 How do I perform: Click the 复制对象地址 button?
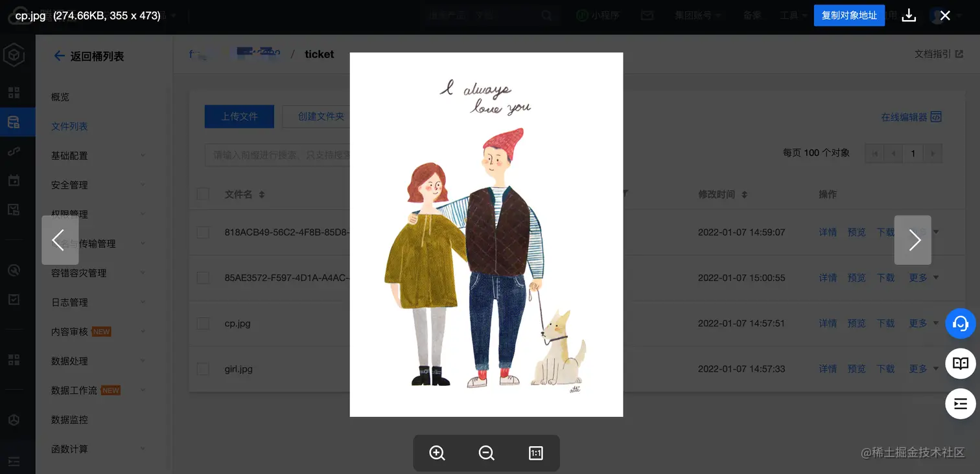(x=849, y=16)
